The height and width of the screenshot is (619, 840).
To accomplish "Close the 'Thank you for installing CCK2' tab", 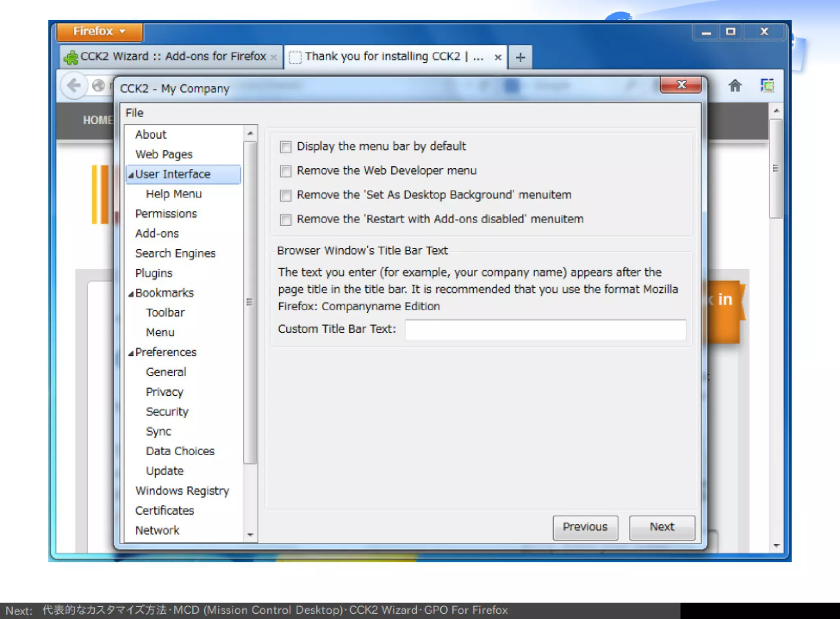I will [x=498, y=57].
